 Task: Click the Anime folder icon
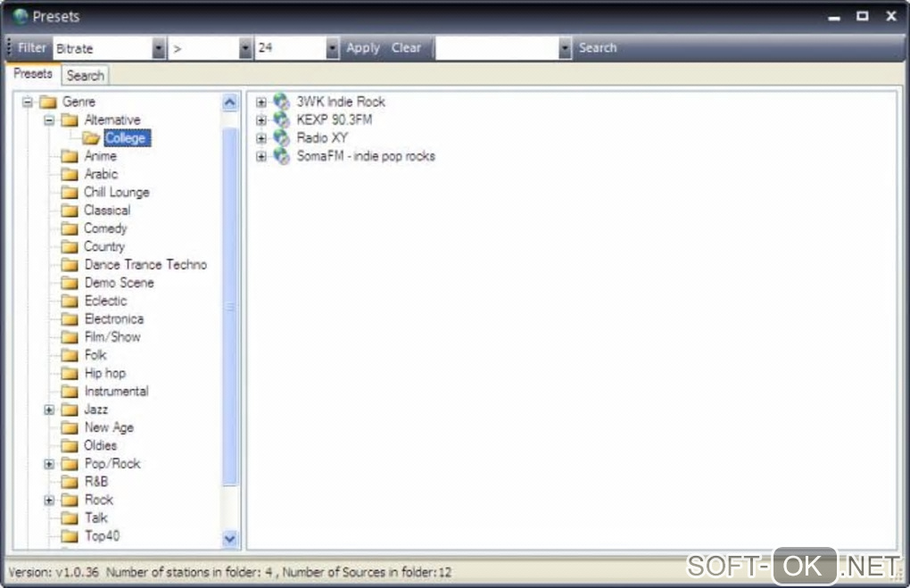pyautogui.click(x=70, y=156)
